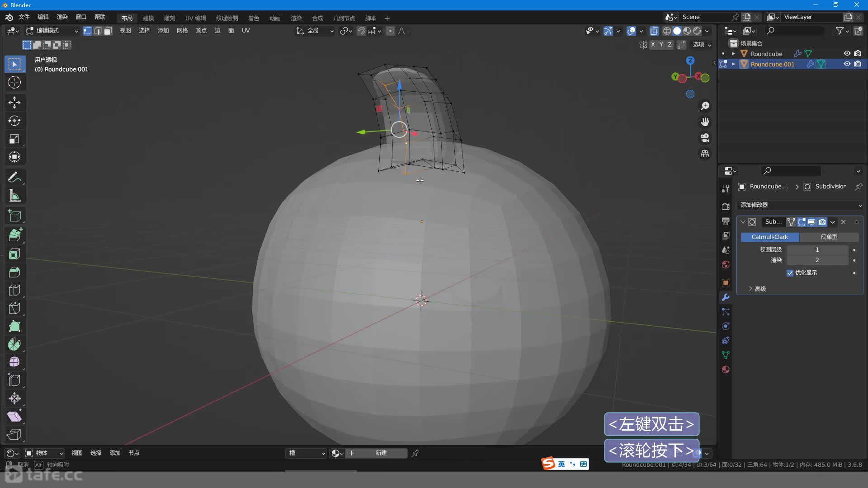
Task: Open the File (文件) menu
Action: 24,17
